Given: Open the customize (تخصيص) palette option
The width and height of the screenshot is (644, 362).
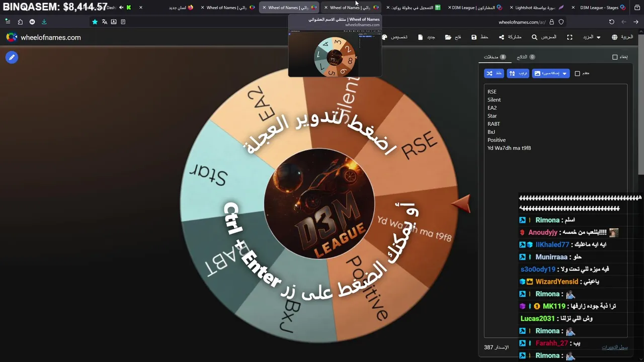Looking at the screenshot, I should [395, 37].
